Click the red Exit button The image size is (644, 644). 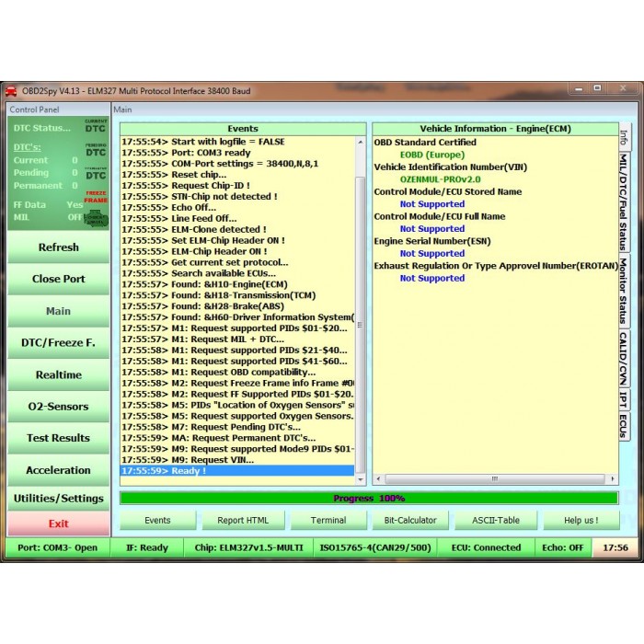click(59, 523)
